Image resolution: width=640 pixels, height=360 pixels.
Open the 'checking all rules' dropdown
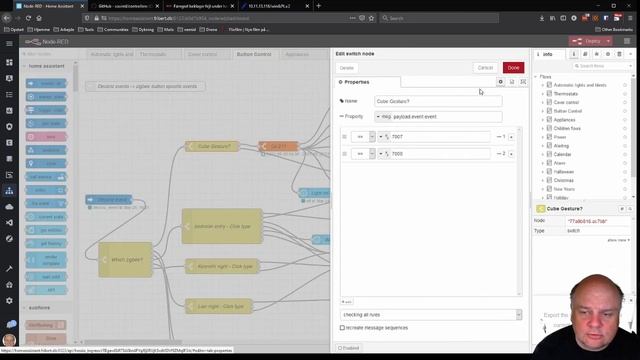click(x=431, y=315)
